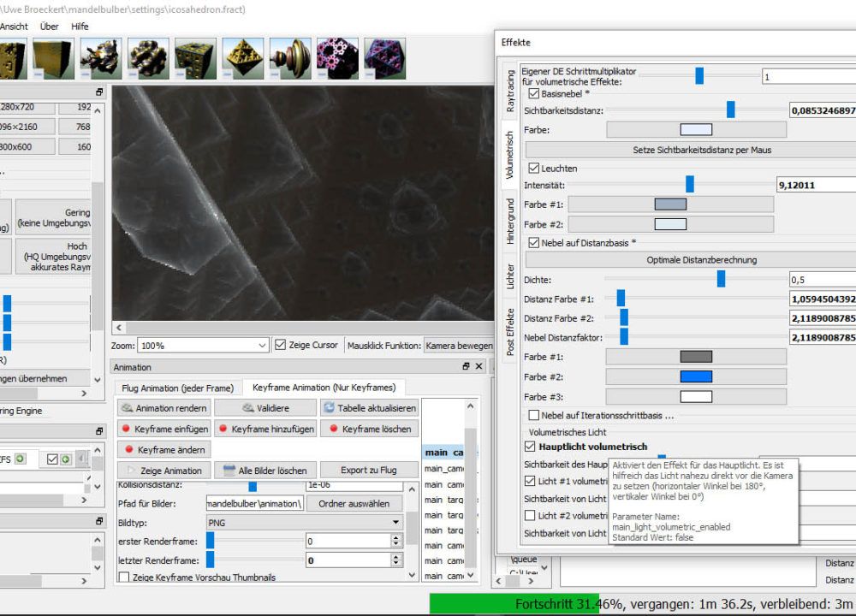Close the Animation panel

point(479,367)
